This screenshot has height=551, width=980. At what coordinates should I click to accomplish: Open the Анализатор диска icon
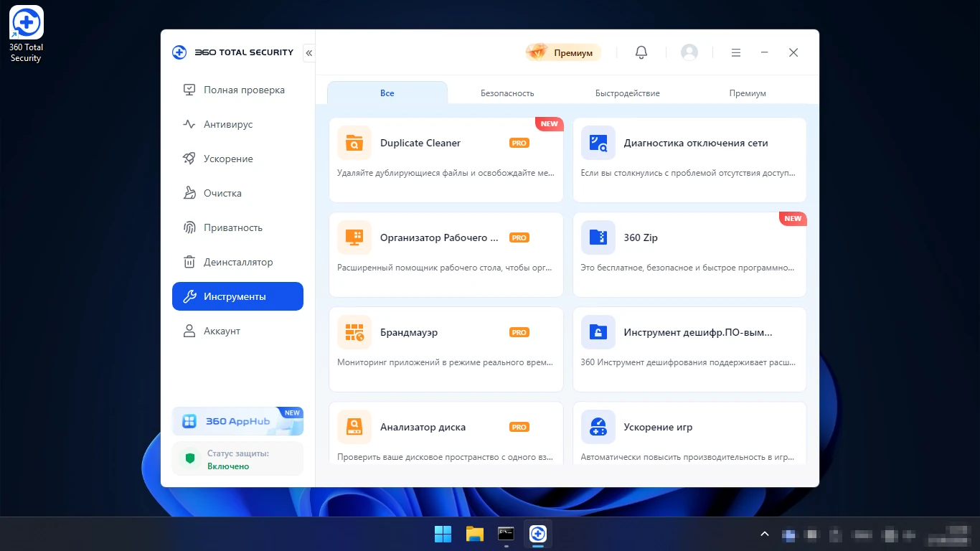point(354,427)
